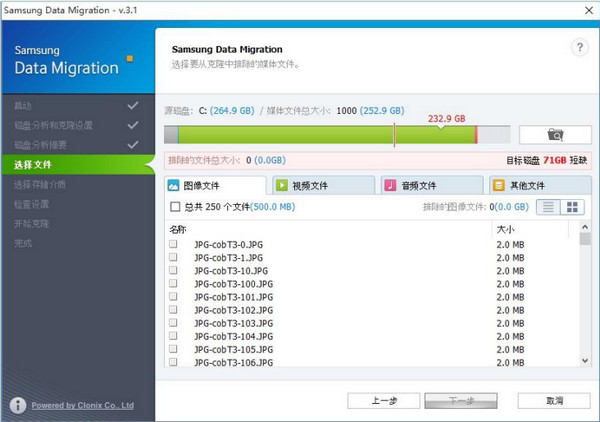Click the green disk usage bar
600x422 pixels.
pos(327,135)
